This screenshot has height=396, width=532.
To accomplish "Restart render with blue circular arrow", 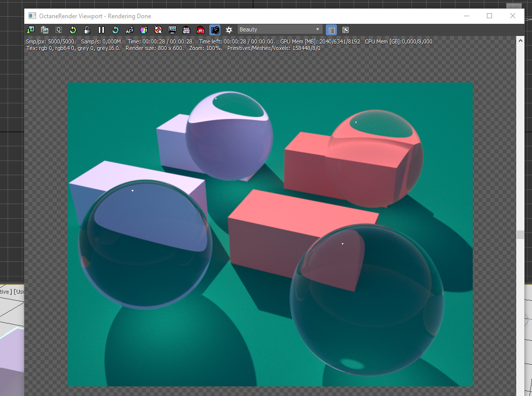I will 116,30.
